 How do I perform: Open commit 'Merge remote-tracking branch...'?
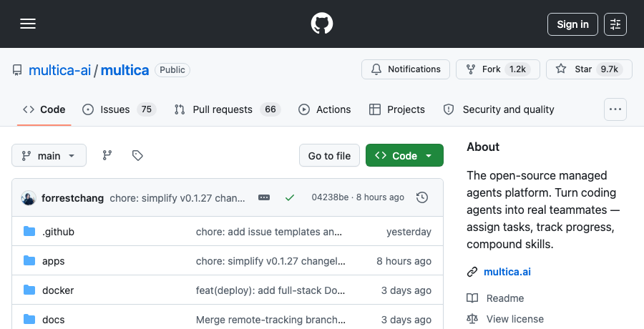[270, 320]
